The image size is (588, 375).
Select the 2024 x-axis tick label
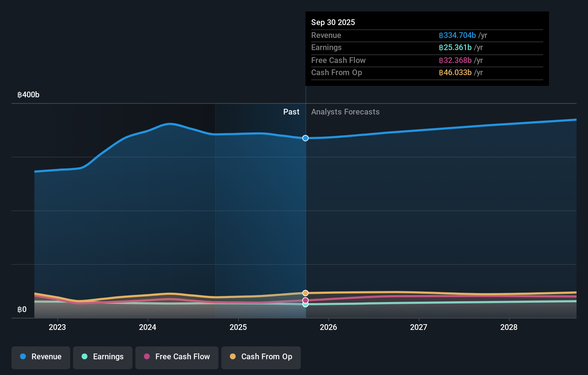148,327
